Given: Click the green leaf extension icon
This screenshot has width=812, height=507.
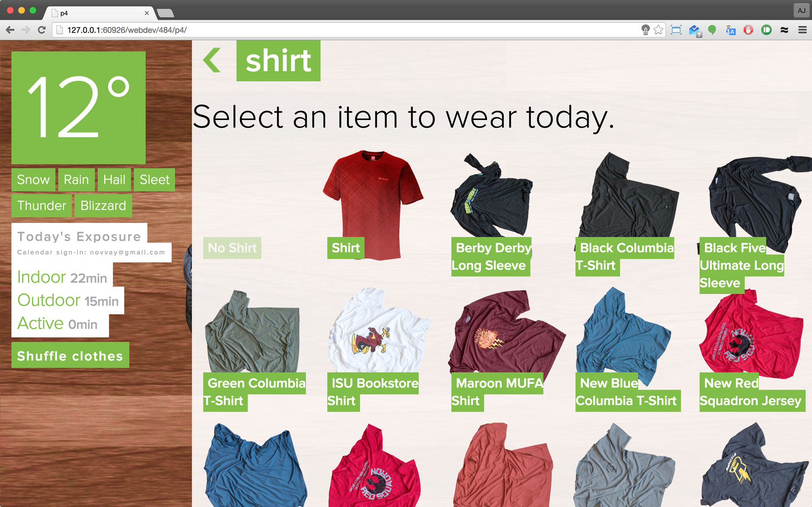Looking at the screenshot, I should (712, 30).
